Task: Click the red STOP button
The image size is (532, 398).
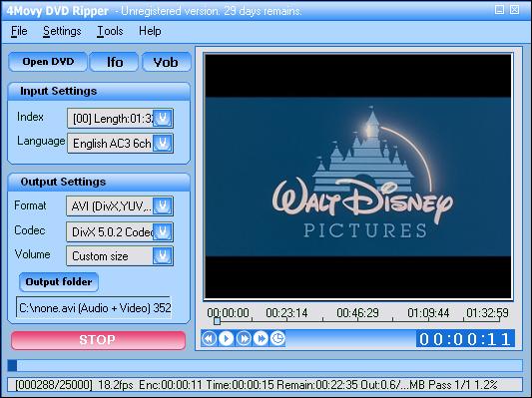Action: point(98,340)
